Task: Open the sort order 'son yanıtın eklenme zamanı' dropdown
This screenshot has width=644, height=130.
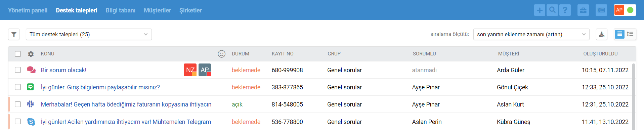Action: pyautogui.click(x=531, y=34)
